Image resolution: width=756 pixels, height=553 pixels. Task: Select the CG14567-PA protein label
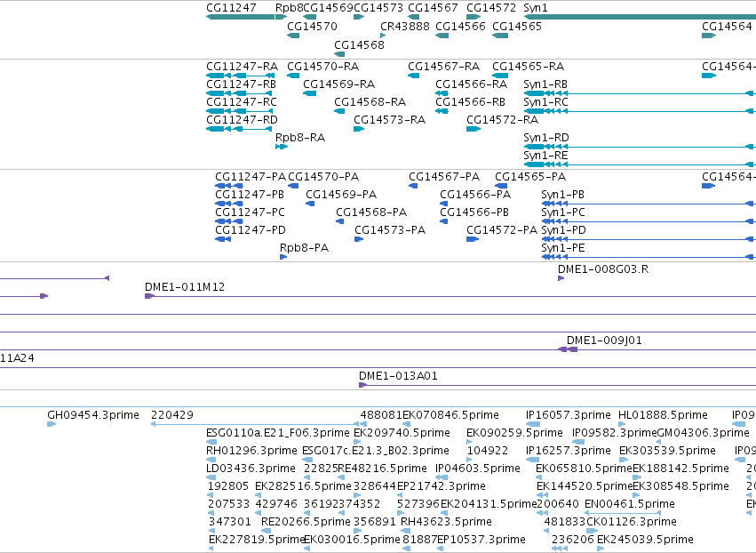coord(444,177)
